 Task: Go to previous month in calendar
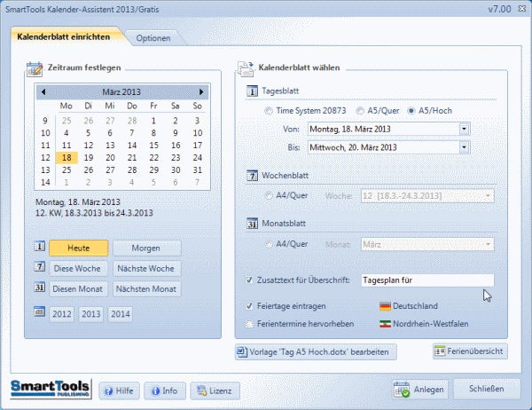pos(43,91)
